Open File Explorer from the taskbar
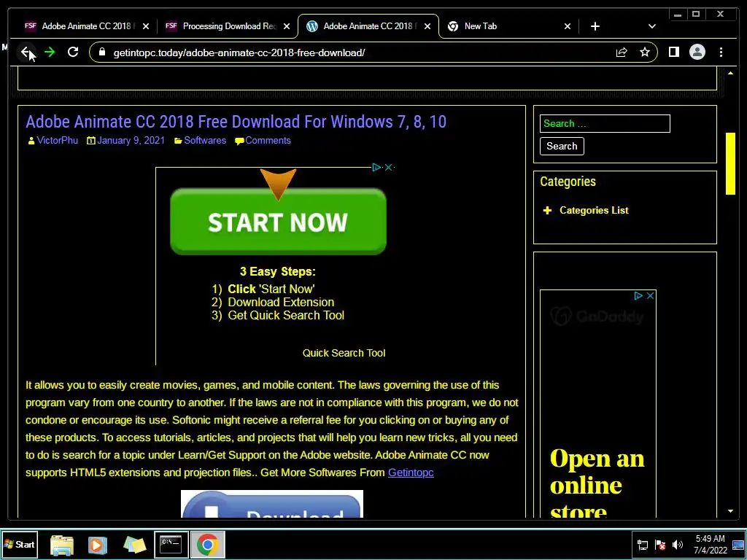This screenshot has width=747, height=560. [62, 545]
